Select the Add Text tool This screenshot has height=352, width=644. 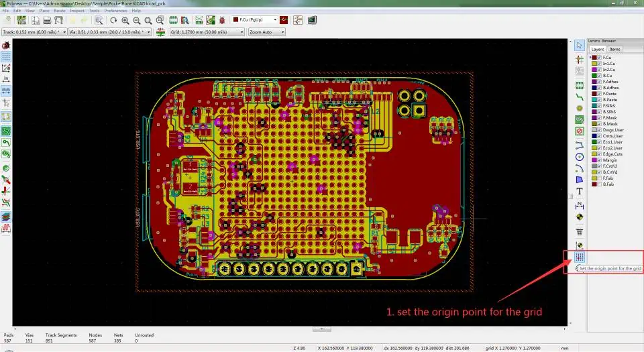click(x=580, y=192)
